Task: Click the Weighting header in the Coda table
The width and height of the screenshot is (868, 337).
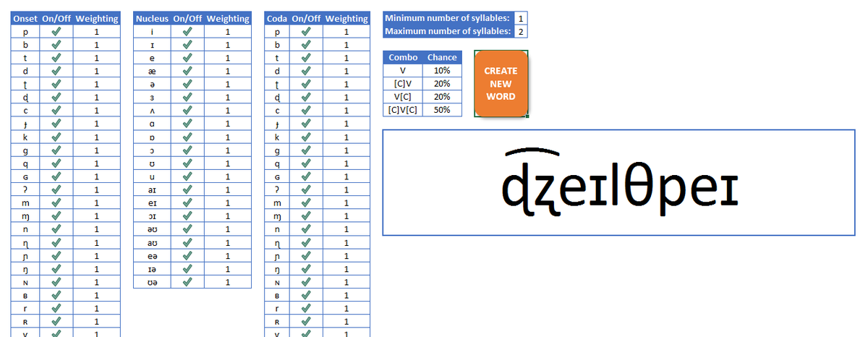Action: (346, 19)
